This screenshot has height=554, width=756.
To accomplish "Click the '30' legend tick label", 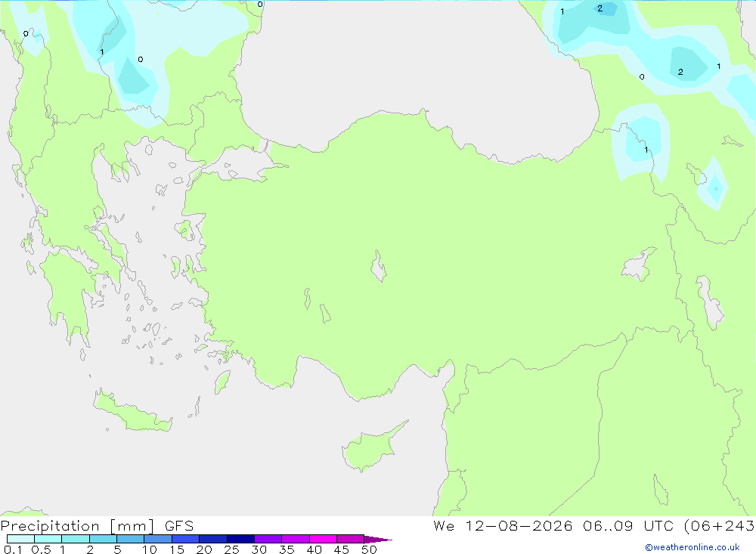I will pyautogui.click(x=259, y=549).
